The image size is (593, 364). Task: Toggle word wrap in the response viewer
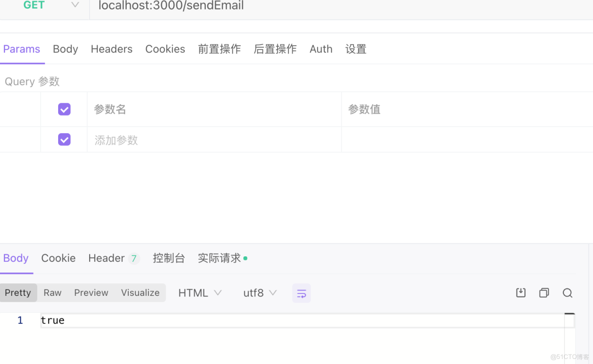[301, 292]
